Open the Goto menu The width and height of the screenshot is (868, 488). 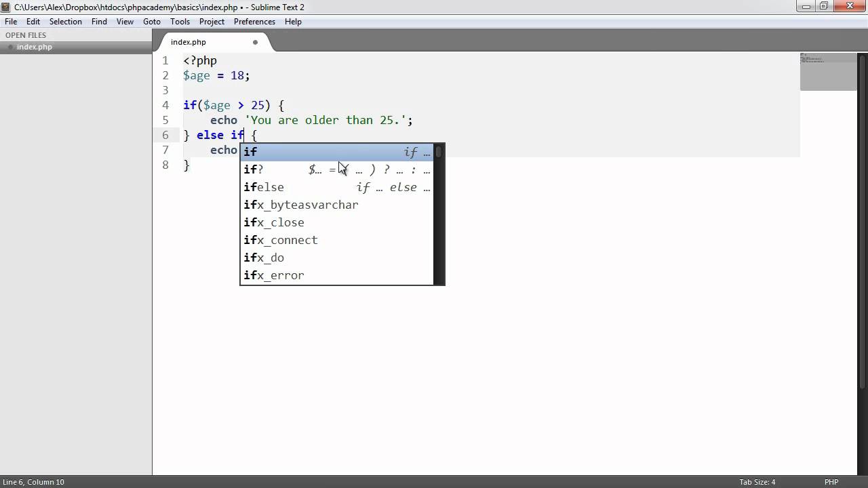coord(152,22)
